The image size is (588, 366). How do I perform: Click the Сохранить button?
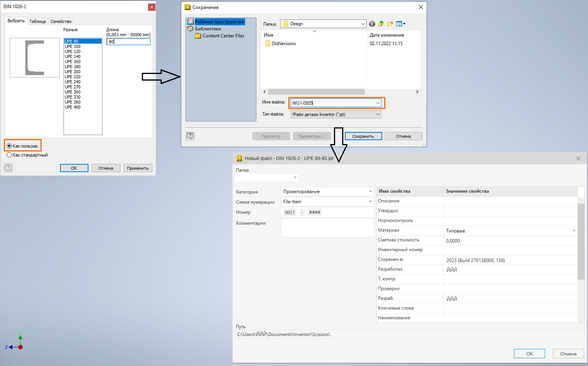(x=363, y=136)
